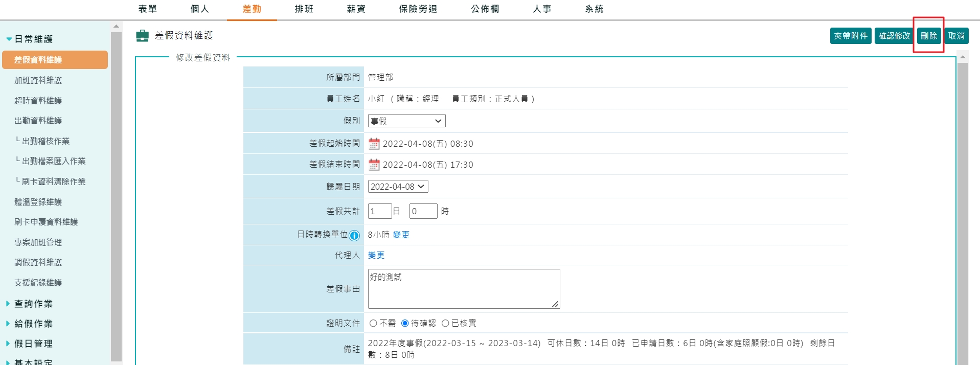
Task: Click the calendar icon for leave start time
Action: 374,144
